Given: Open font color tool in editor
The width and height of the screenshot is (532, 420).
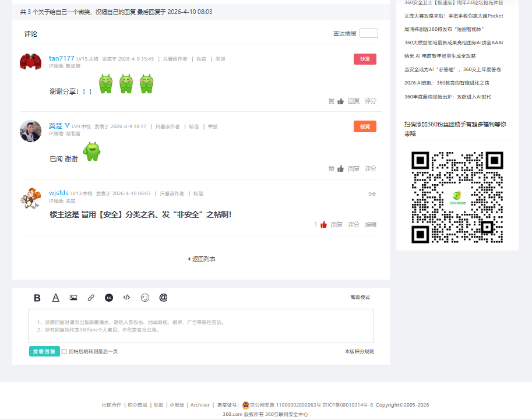Looking at the screenshot, I should click(x=55, y=298).
